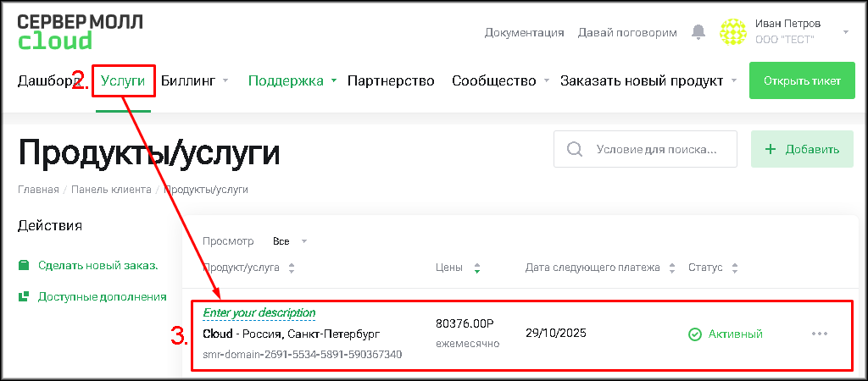Open the Услуги menu item
Screen dimensions: 868x381
[x=123, y=81]
